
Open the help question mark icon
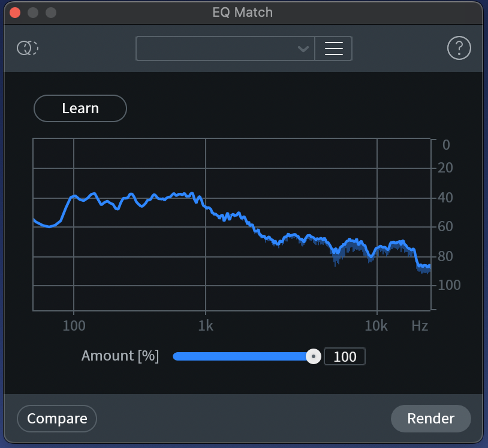[x=459, y=48]
